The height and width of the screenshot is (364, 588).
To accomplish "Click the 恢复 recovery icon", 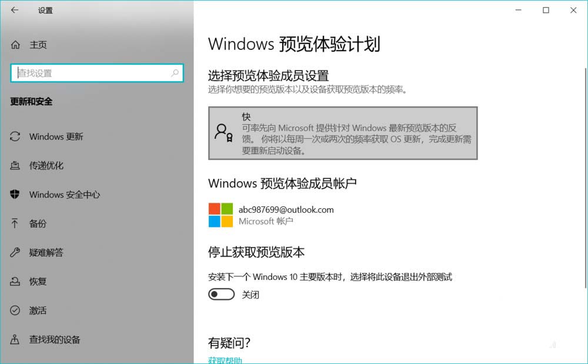I will [x=15, y=281].
